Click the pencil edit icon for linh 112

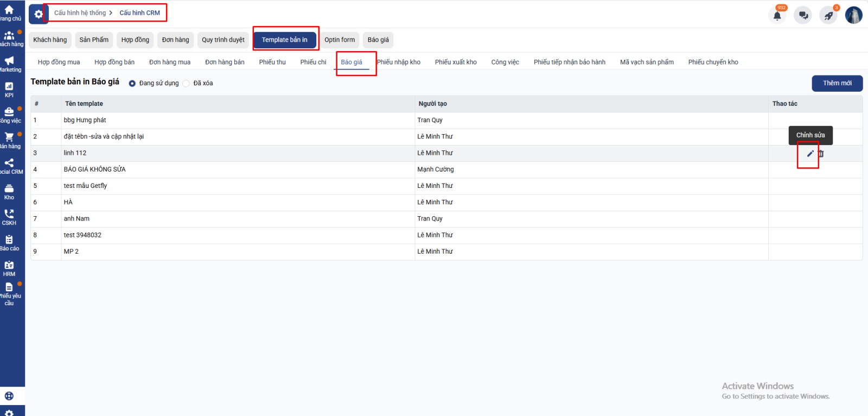(x=810, y=154)
